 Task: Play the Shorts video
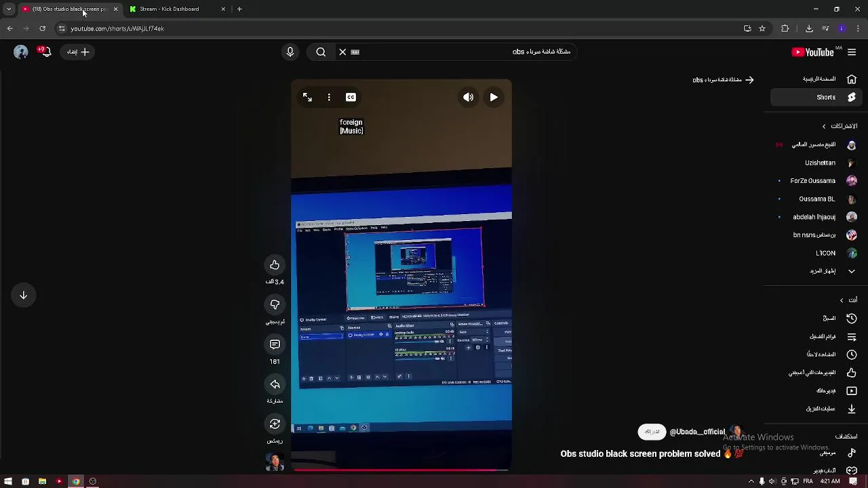pyautogui.click(x=494, y=97)
